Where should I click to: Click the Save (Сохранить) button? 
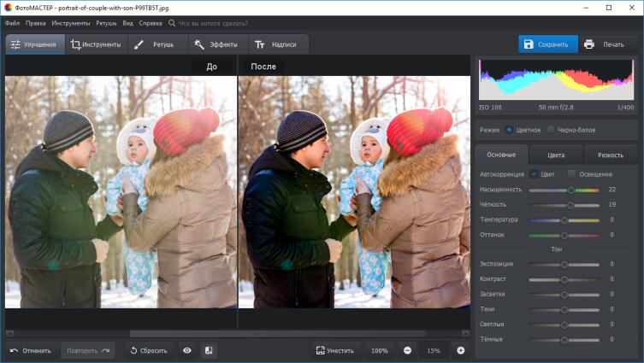[x=547, y=44]
